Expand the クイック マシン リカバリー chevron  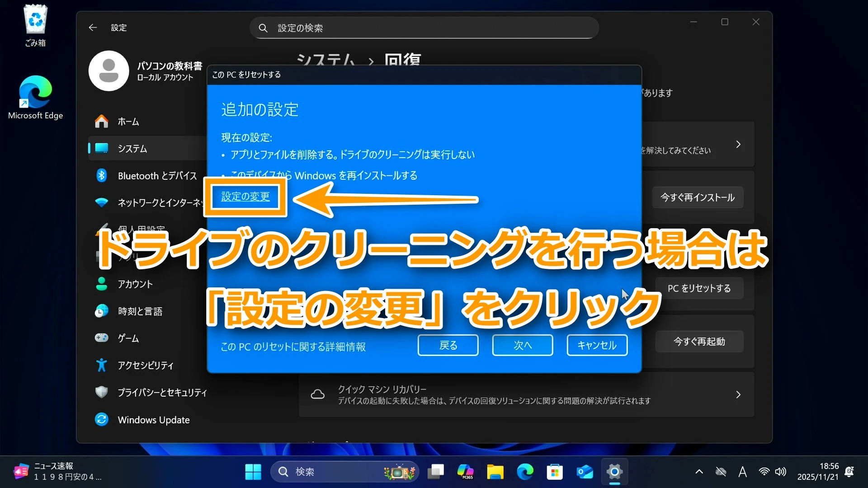click(738, 394)
